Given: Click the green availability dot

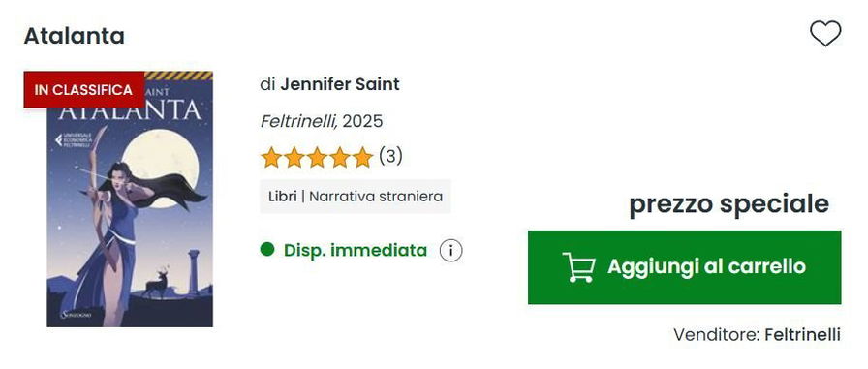Looking at the screenshot, I should 267,250.
